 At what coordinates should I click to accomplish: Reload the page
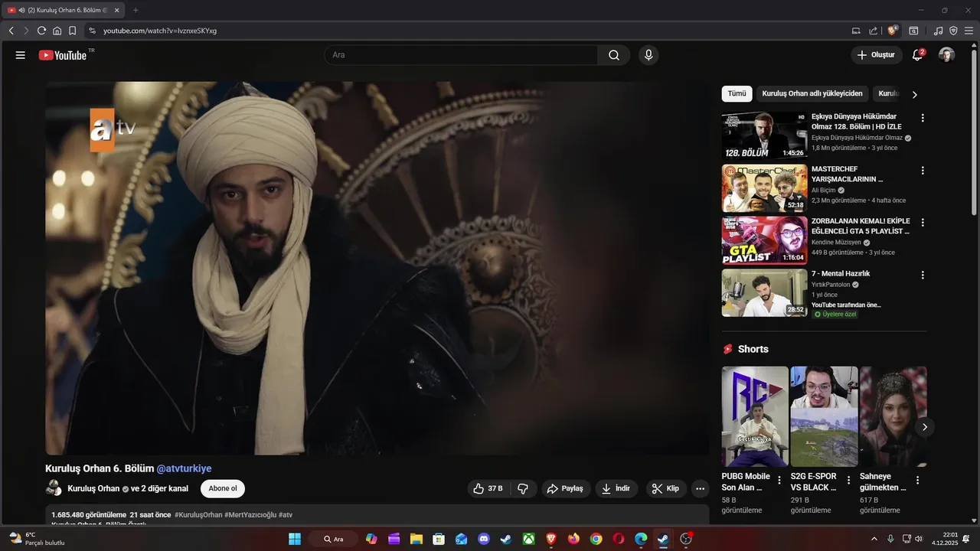coord(41,31)
